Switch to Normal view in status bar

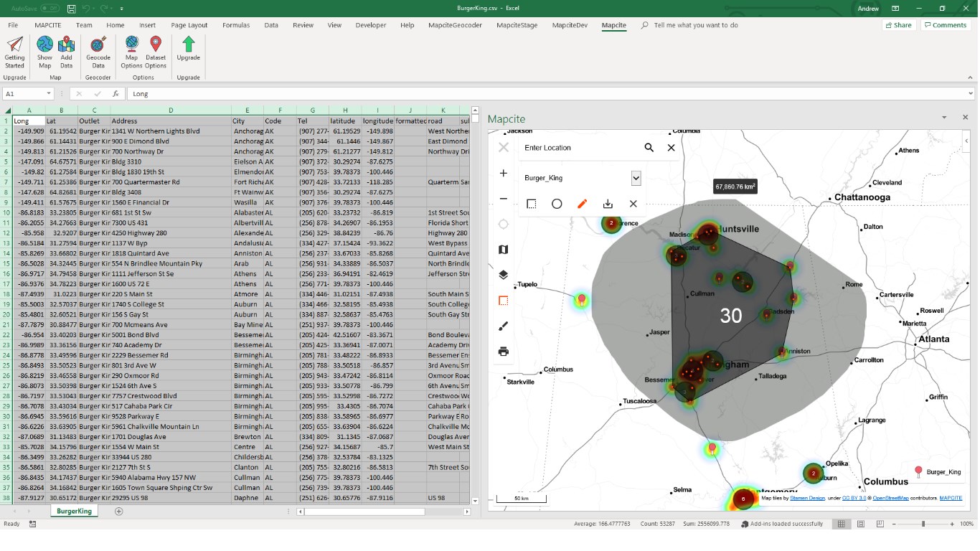tap(842, 524)
